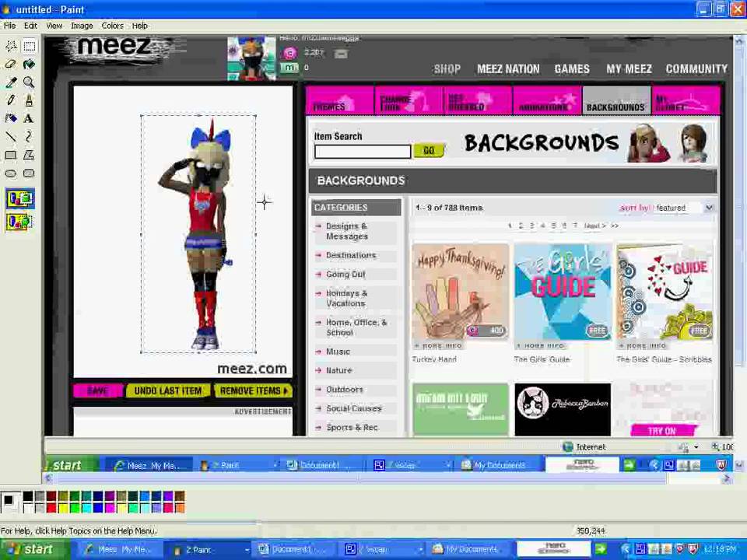Viewport: 747px width, 560px height.
Task: Enable opaque selection background option
Action: 19,198
